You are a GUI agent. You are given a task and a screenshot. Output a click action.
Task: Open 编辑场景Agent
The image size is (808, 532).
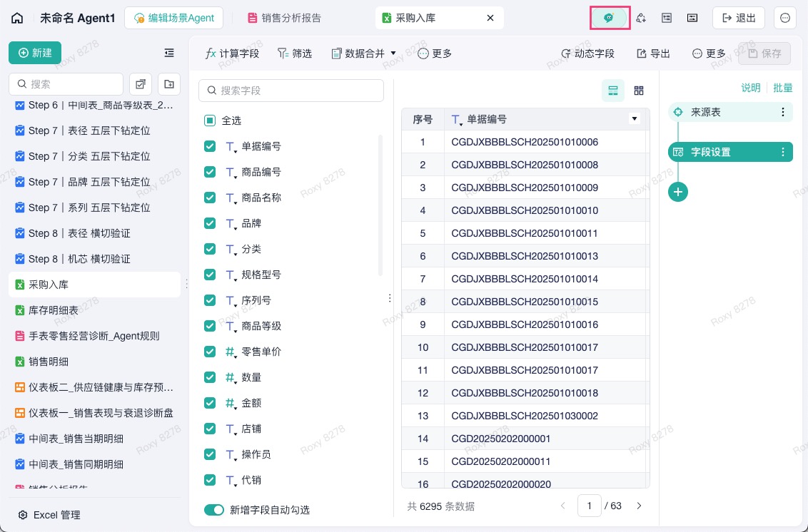pos(173,18)
